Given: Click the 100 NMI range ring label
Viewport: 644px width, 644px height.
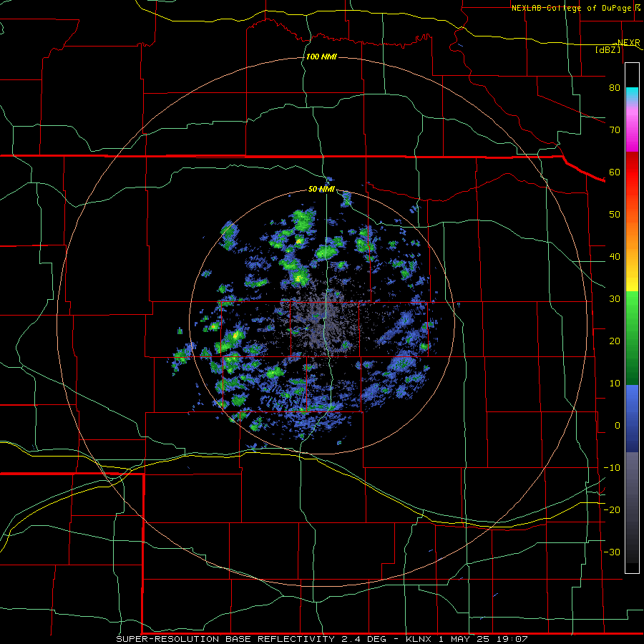Looking at the screenshot, I should pos(321,57).
